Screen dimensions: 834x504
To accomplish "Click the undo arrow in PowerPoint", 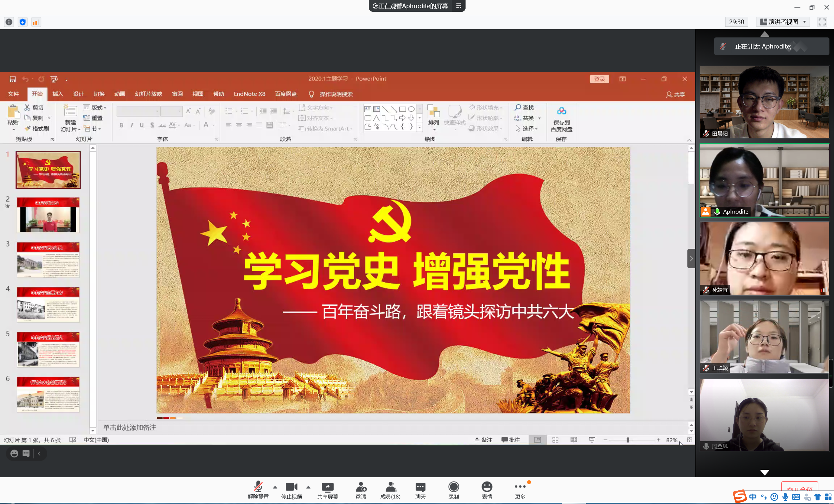I will 25,79.
